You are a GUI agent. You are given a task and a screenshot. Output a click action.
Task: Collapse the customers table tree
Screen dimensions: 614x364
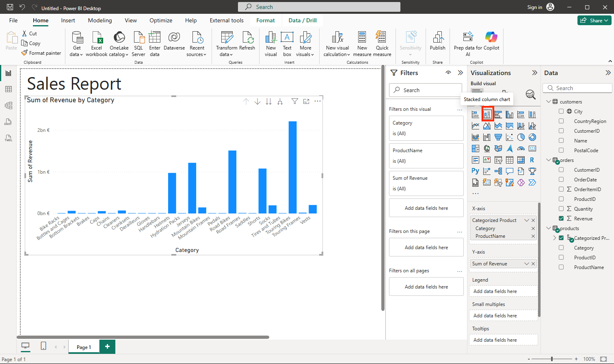(548, 101)
